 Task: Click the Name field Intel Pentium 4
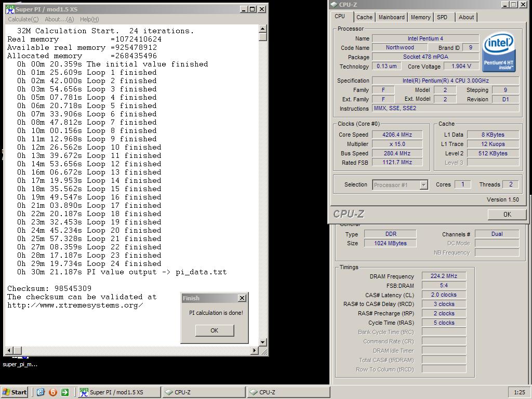pos(425,38)
